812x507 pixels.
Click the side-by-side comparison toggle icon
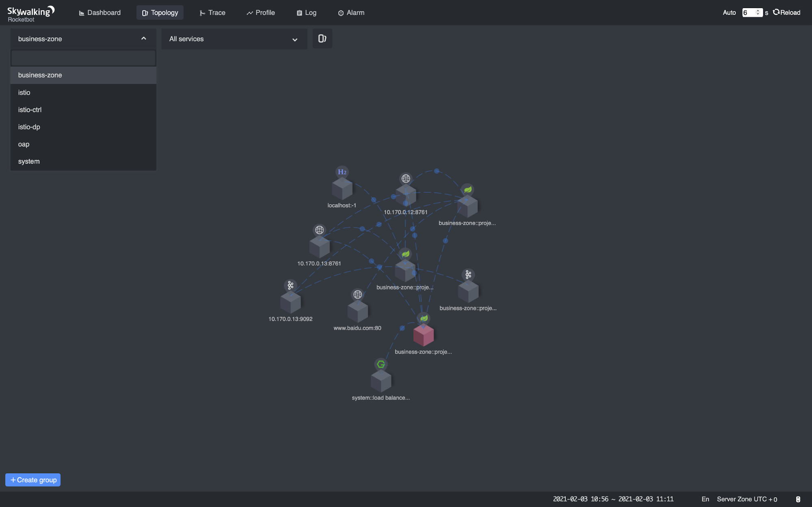pyautogui.click(x=323, y=39)
